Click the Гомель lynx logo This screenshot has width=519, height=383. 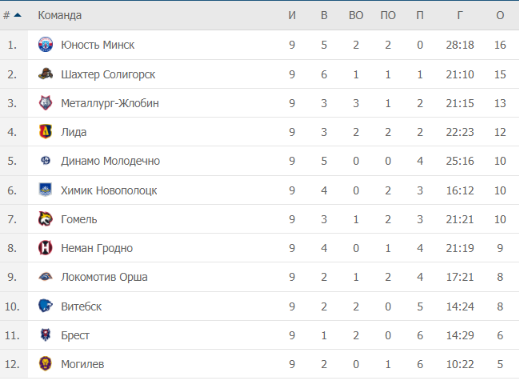45,219
